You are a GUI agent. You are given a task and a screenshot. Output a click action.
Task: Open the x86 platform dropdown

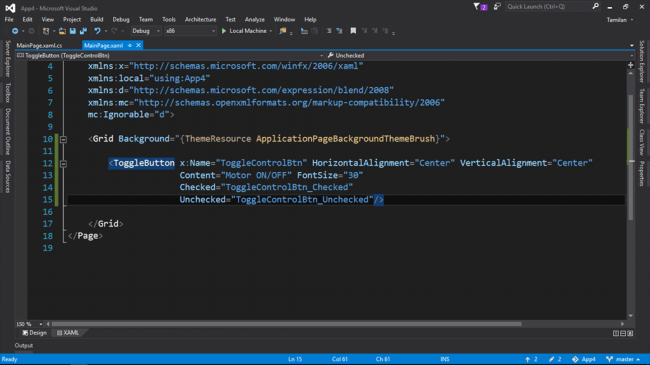pos(190,31)
